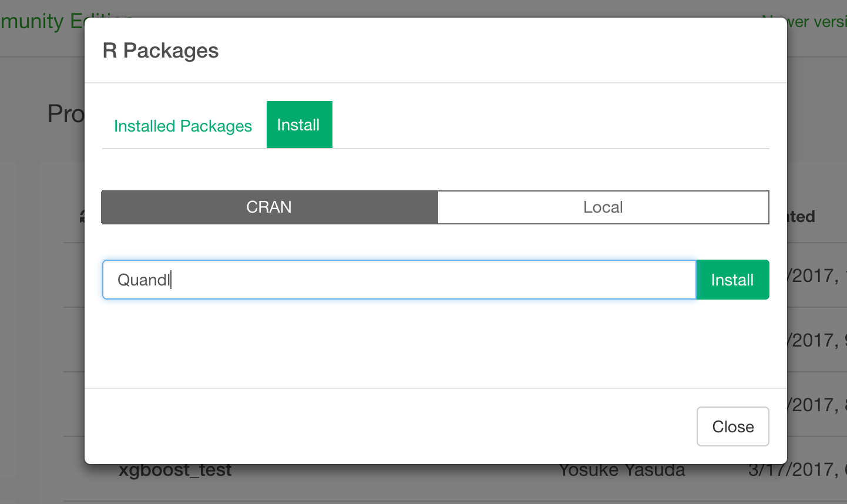Choose CRAN as the package source
The width and height of the screenshot is (847, 504).
269,207
